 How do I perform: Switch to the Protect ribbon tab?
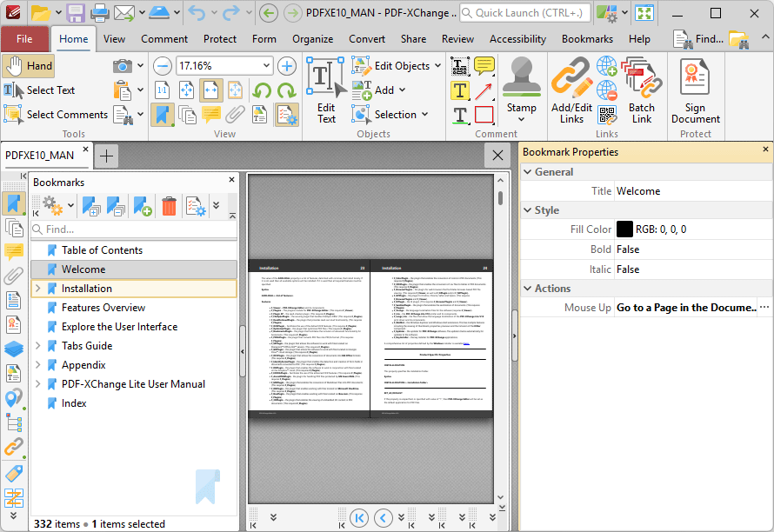[220, 39]
